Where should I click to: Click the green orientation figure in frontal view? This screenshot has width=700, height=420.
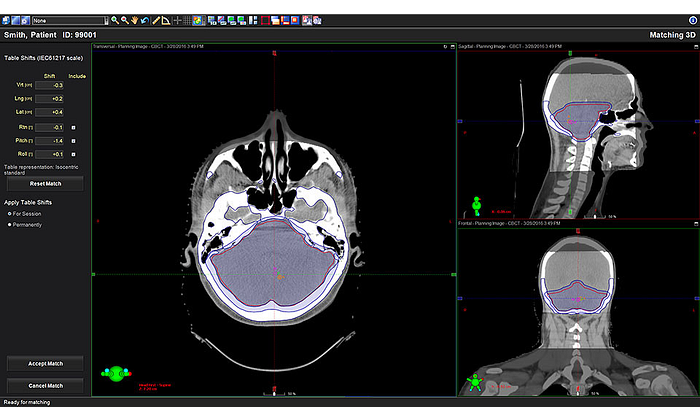(x=475, y=383)
